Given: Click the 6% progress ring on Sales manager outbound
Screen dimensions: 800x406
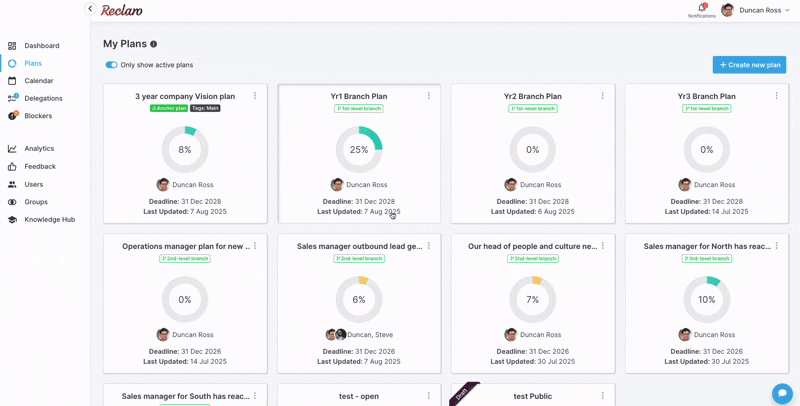Looking at the screenshot, I should (x=359, y=299).
